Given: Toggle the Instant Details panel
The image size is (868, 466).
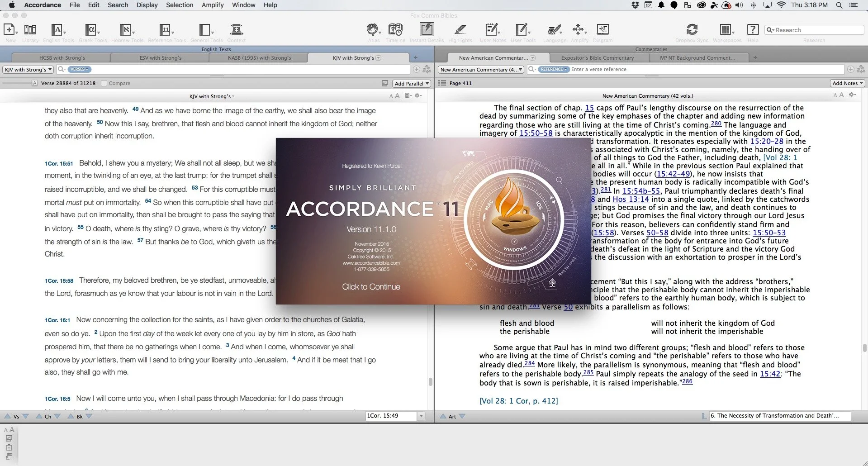Looking at the screenshot, I should click(x=427, y=30).
